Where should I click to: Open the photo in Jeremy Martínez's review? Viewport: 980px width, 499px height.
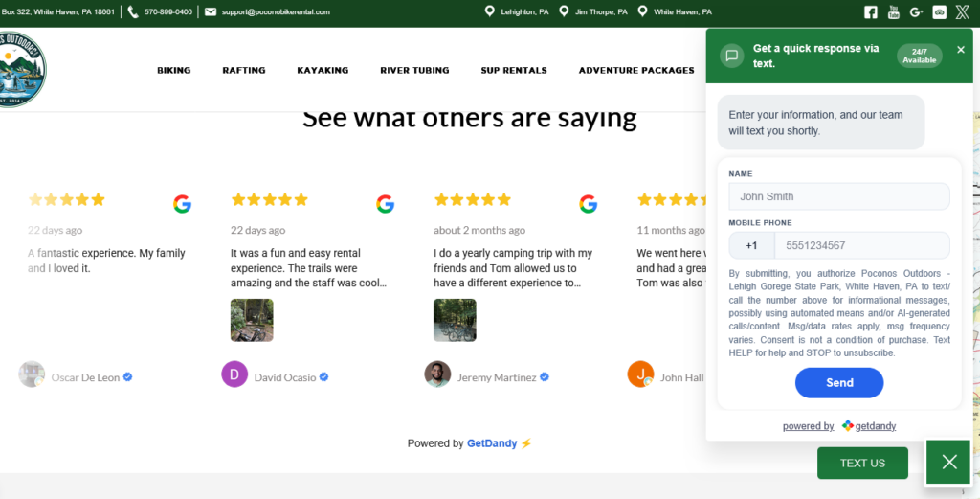(455, 320)
